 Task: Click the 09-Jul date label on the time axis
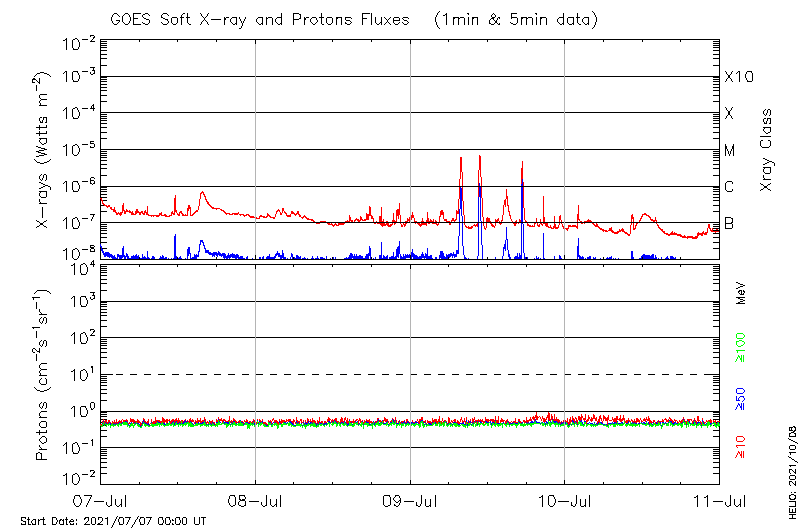click(x=410, y=500)
